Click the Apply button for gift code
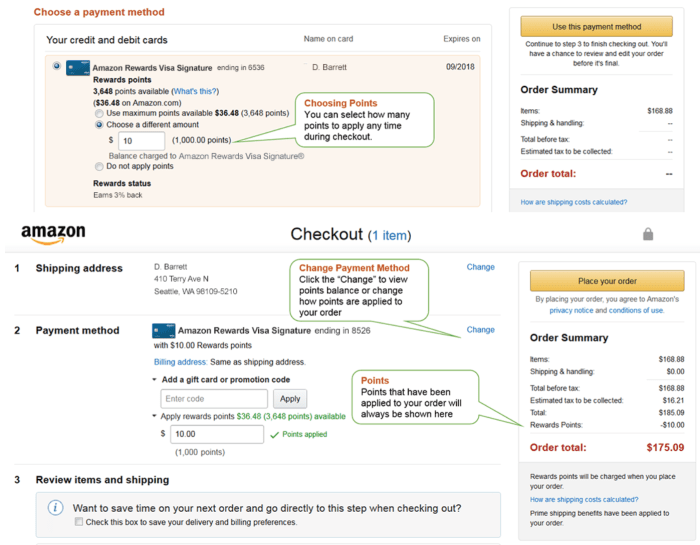 click(289, 398)
